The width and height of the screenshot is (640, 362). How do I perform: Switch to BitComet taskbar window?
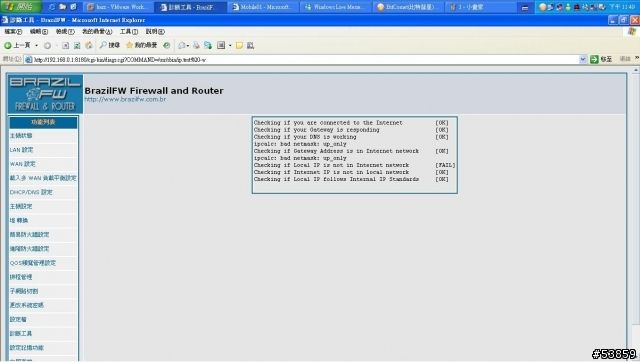click(x=408, y=7)
